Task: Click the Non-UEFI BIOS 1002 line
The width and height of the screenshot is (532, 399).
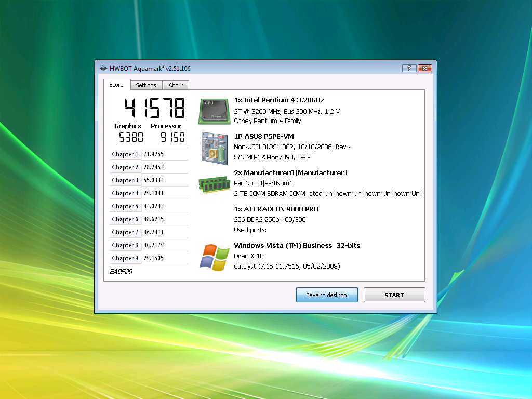Action: [292, 147]
